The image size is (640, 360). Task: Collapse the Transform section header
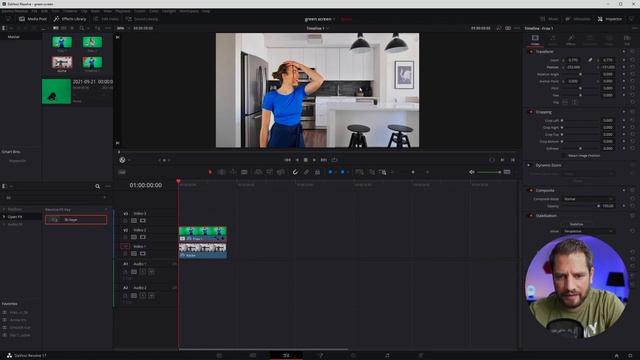coord(545,52)
